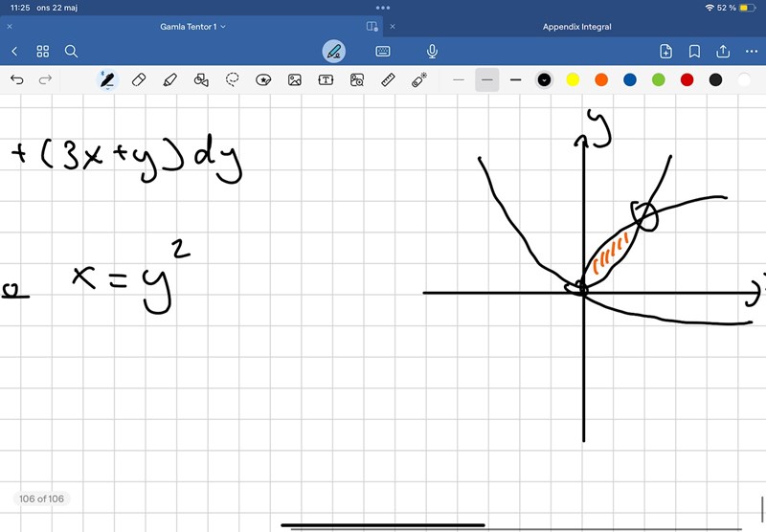Bookmark the current page

[694, 51]
